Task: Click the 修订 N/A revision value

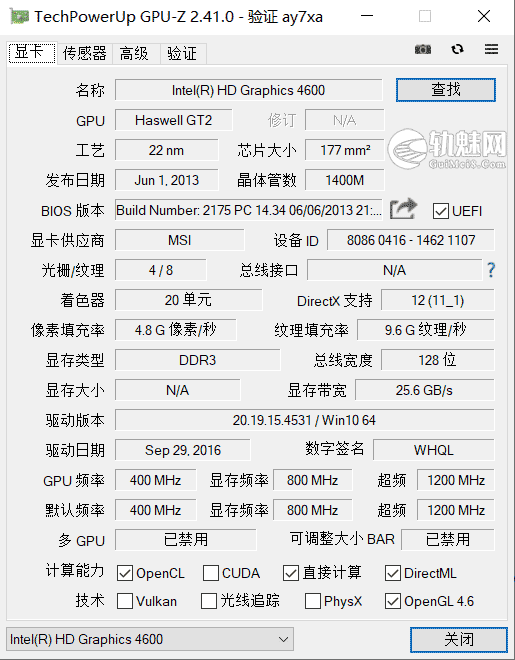Action: (x=345, y=120)
